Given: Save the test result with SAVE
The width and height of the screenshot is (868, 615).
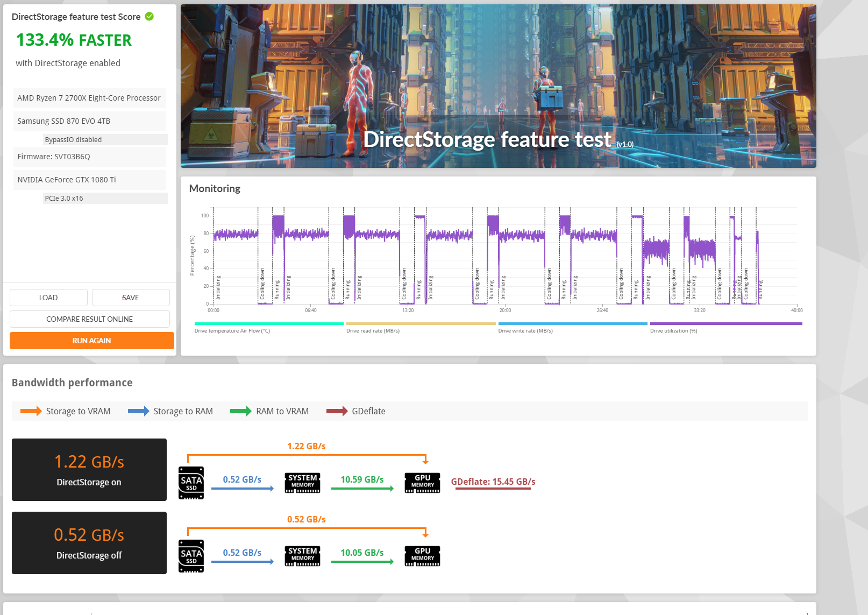Looking at the screenshot, I should 130,297.
